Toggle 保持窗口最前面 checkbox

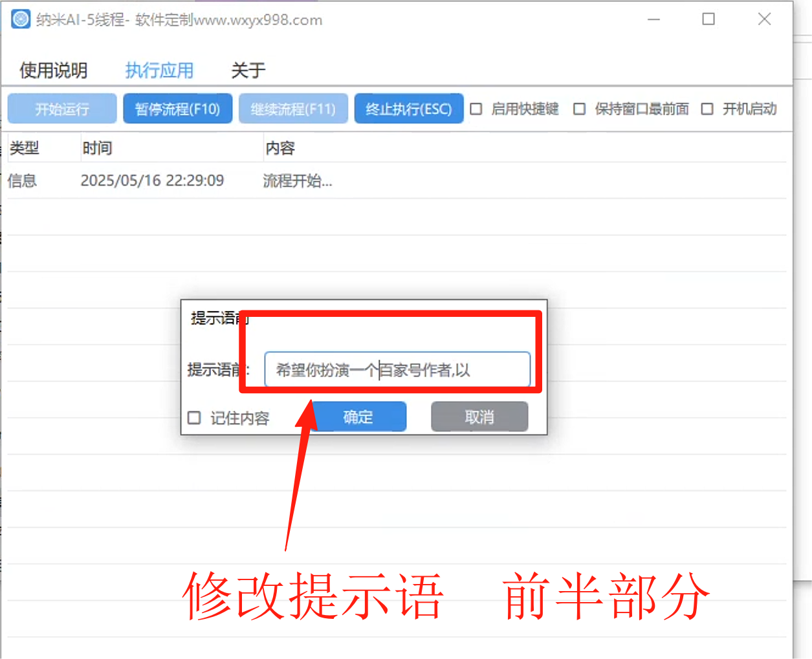coord(580,109)
